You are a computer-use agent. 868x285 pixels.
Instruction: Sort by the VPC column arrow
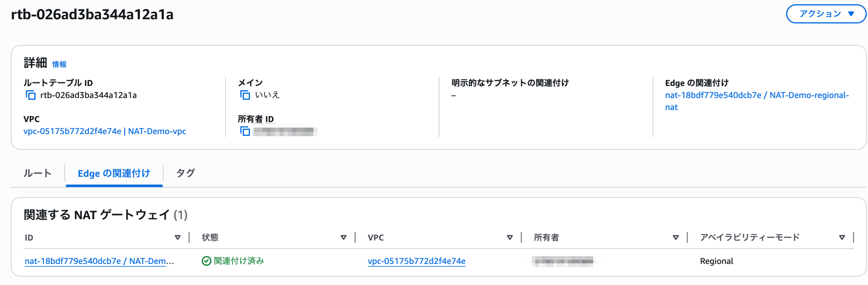point(510,238)
